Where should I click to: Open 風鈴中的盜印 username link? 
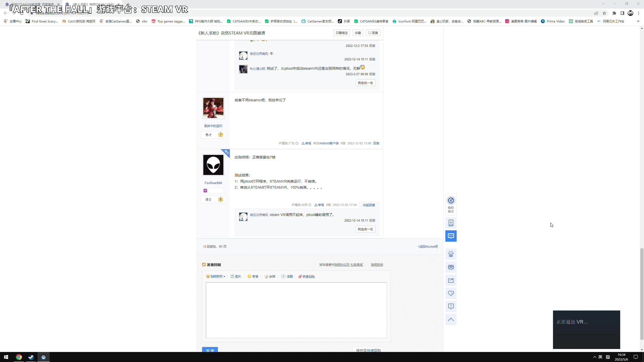point(213,126)
